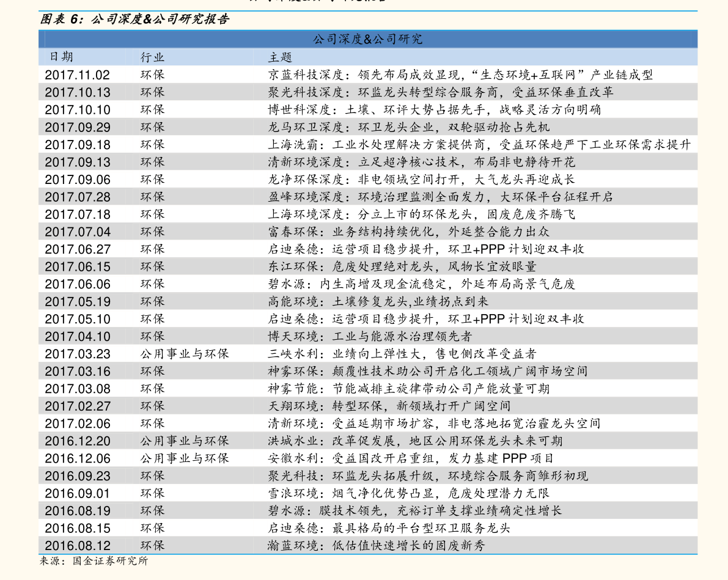Click the 龙净环保深度 report title
The height and width of the screenshot is (580, 728).
[x=421, y=179]
